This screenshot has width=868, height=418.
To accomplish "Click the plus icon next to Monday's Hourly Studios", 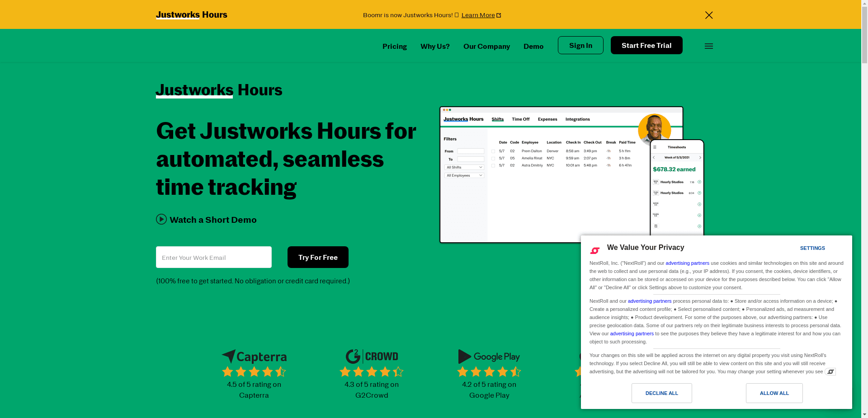I will 699,182.
